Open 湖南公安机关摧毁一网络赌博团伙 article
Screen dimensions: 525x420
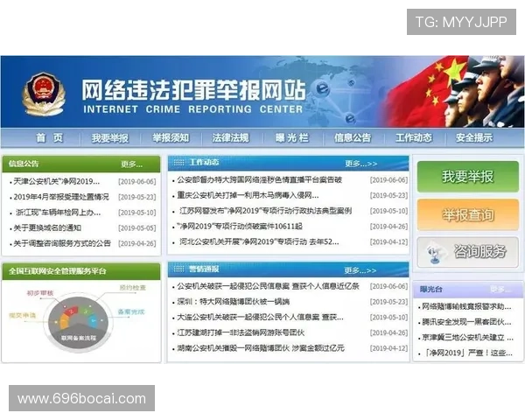261,348
